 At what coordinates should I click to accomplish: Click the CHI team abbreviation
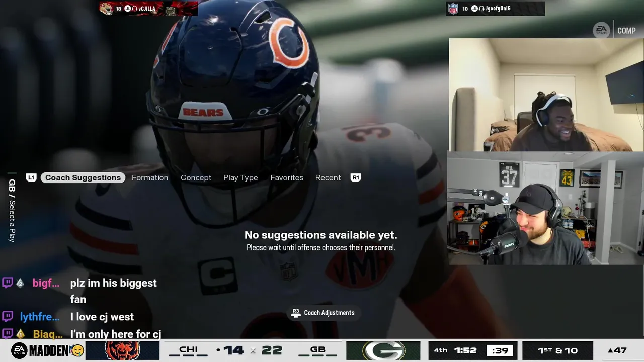point(188,349)
